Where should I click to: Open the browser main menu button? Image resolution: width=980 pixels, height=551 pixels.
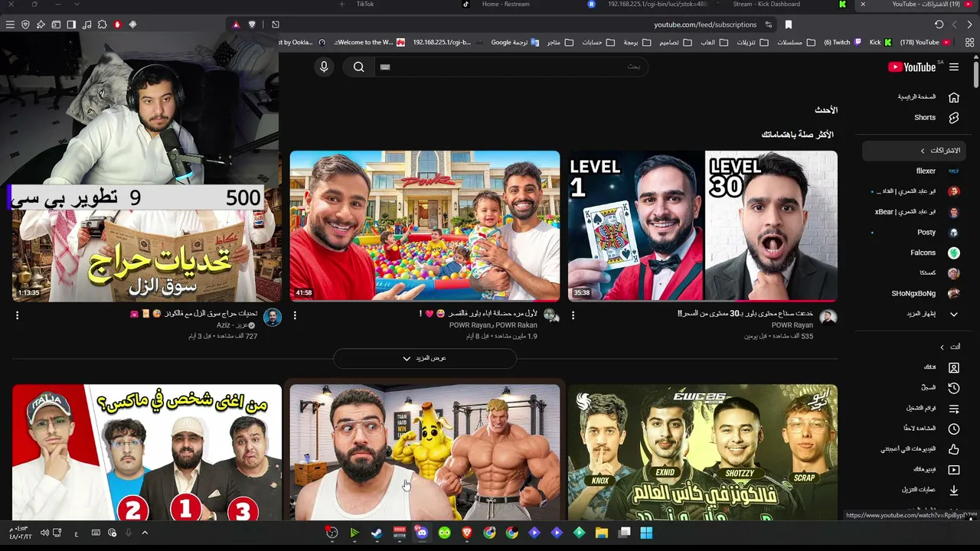coord(10,24)
